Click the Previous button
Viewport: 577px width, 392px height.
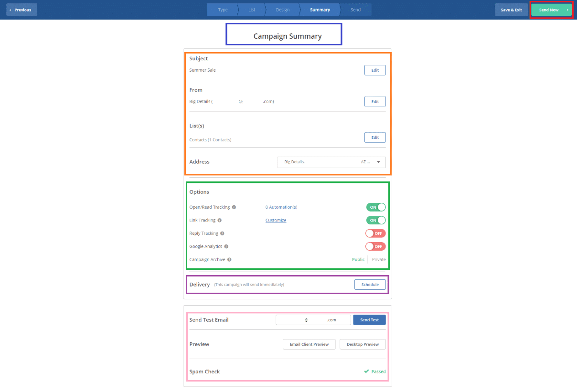pyautogui.click(x=21, y=10)
